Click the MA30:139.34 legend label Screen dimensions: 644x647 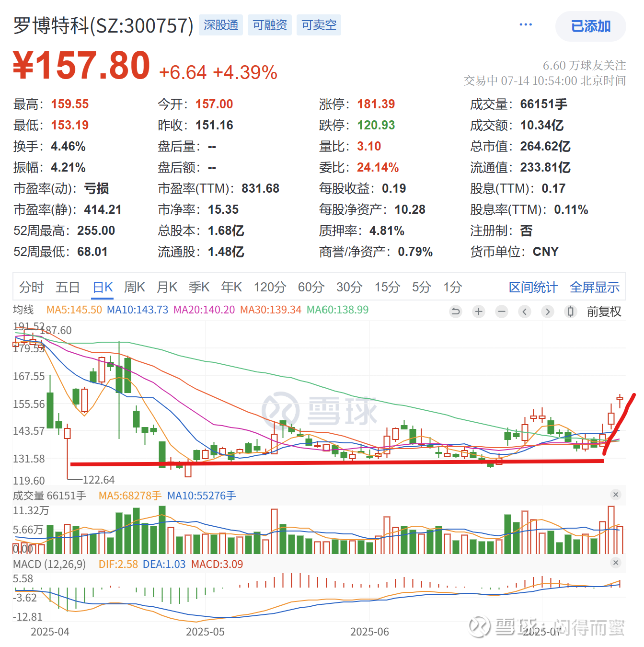coord(271,310)
